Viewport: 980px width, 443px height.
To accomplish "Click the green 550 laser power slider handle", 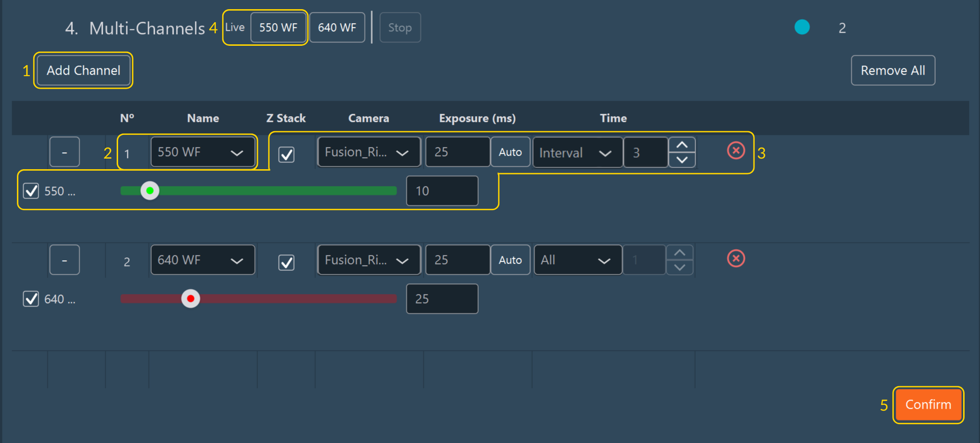I will pyautogui.click(x=150, y=191).
